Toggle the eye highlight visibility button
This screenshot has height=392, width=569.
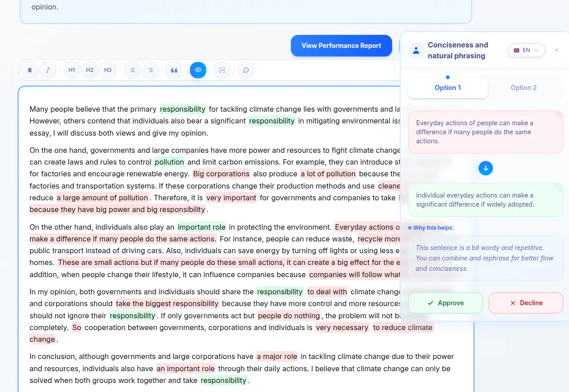[x=198, y=70]
